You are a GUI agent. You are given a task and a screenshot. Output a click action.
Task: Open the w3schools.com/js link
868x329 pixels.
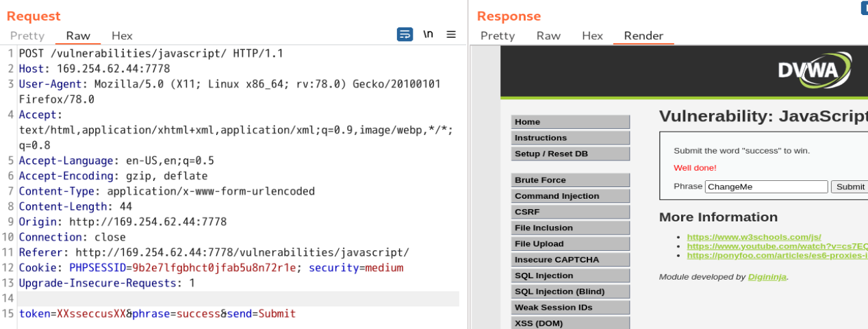[x=754, y=236]
